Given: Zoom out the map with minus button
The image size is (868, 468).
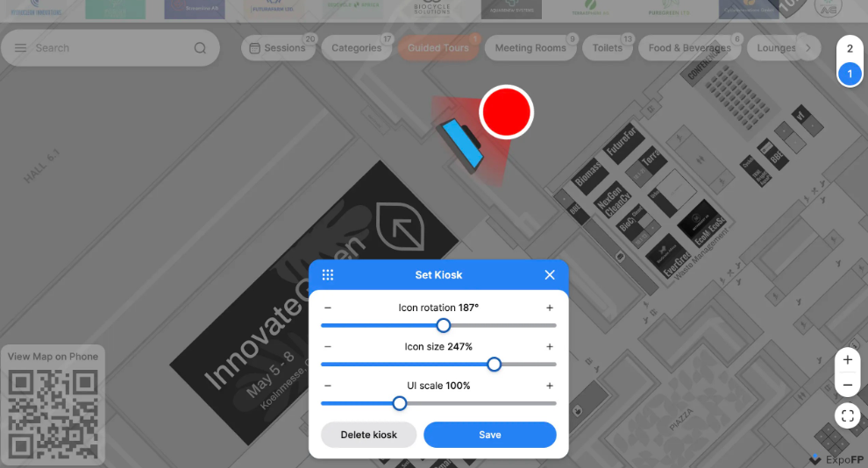Looking at the screenshot, I should click(847, 385).
